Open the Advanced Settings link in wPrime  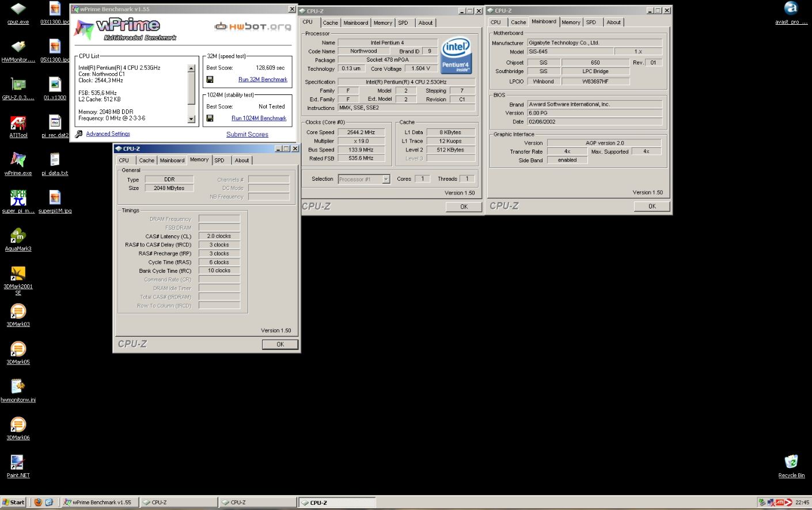[108, 134]
